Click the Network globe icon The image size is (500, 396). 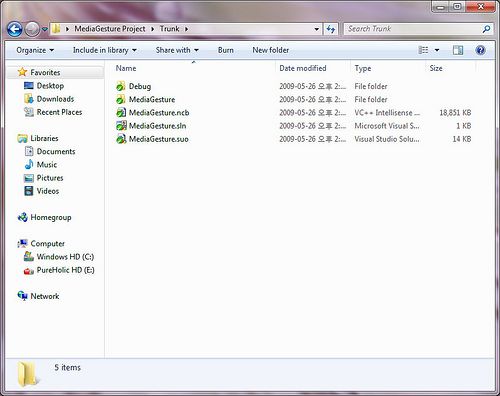22,296
